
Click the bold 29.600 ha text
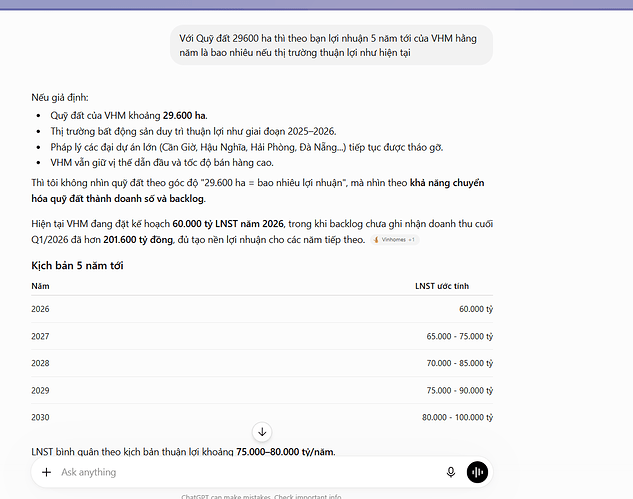184,115
